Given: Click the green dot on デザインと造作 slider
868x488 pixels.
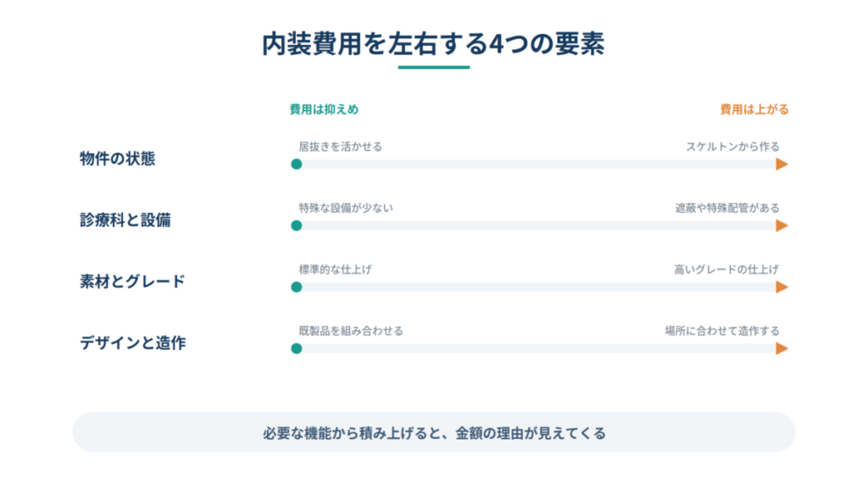Looking at the screenshot, I should pos(296,348).
